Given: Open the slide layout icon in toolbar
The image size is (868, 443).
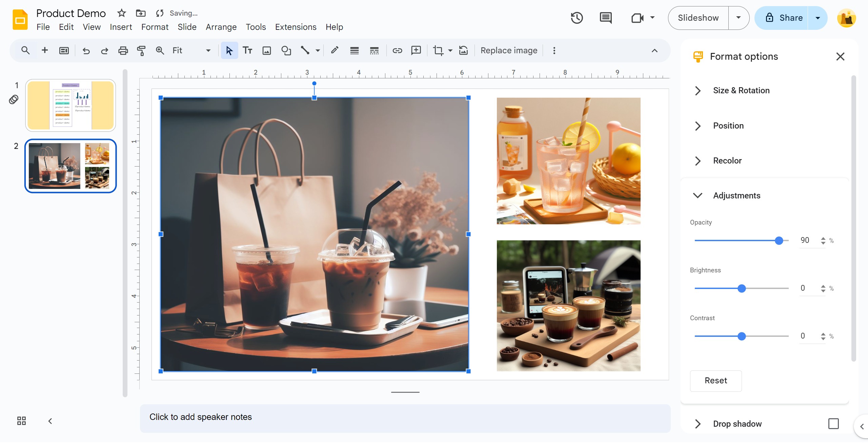Looking at the screenshot, I should 64,51.
